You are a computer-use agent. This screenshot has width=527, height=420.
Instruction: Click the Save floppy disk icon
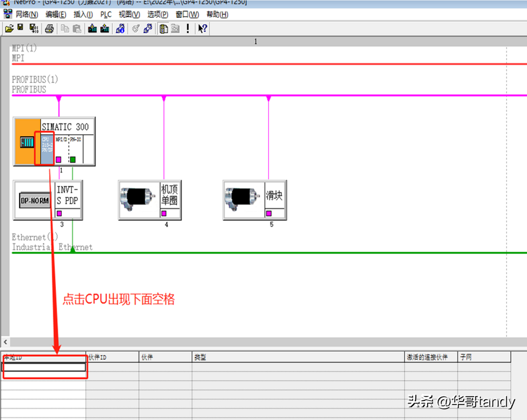21,28
